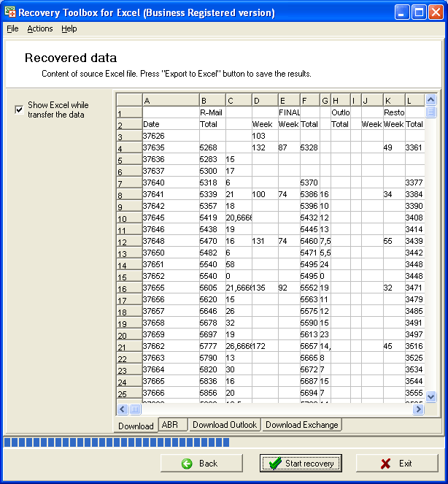Image resolution: width=448 pixels, height=484 pixels.
Task: Open the File menu
Action: point(12,28)
